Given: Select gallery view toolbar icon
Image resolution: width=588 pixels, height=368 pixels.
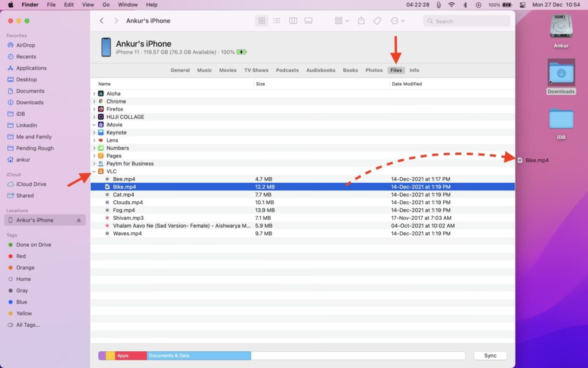Looking at the screenshot, I should (x=308, y=21).
